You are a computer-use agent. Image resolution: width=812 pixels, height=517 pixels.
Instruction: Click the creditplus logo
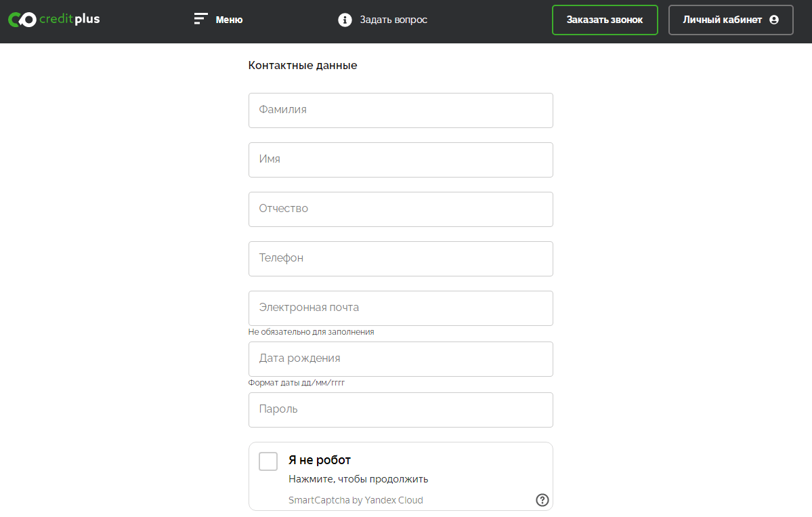point(54,20)
